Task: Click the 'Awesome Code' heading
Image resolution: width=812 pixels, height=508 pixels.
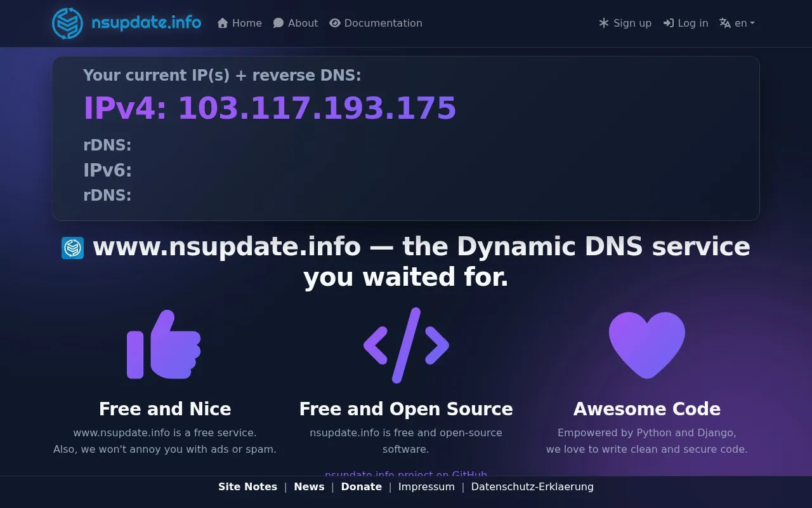Action: pos(647,409)
